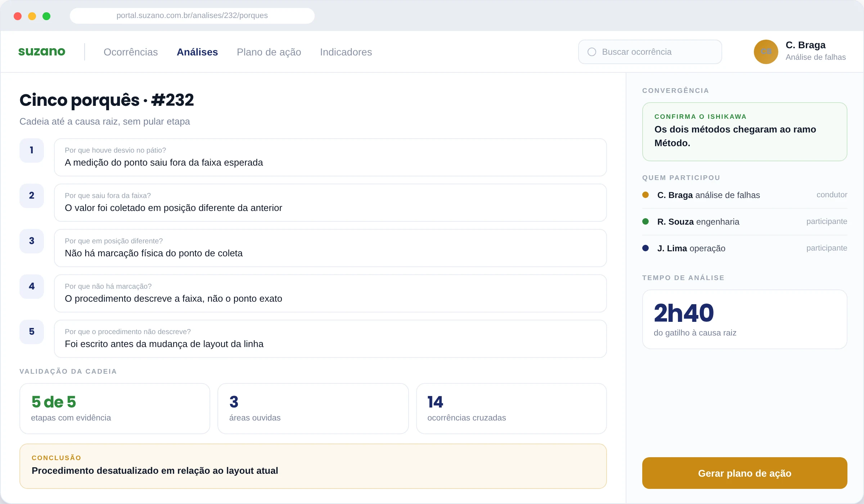The height and width of the screenshot is (504, 864).
Task: Click the '3 áreas ouvidas' card
Action: pos(313,409)
